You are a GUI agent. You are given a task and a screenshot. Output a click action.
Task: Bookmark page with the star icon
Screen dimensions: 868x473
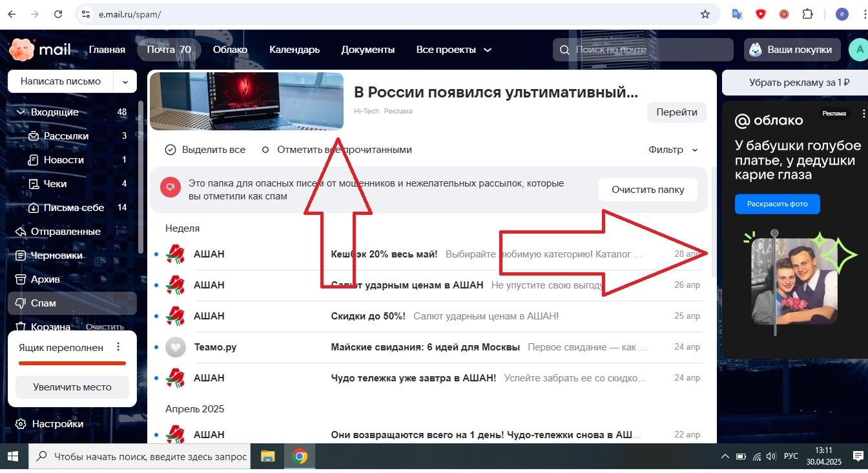(x=705, y=14)
